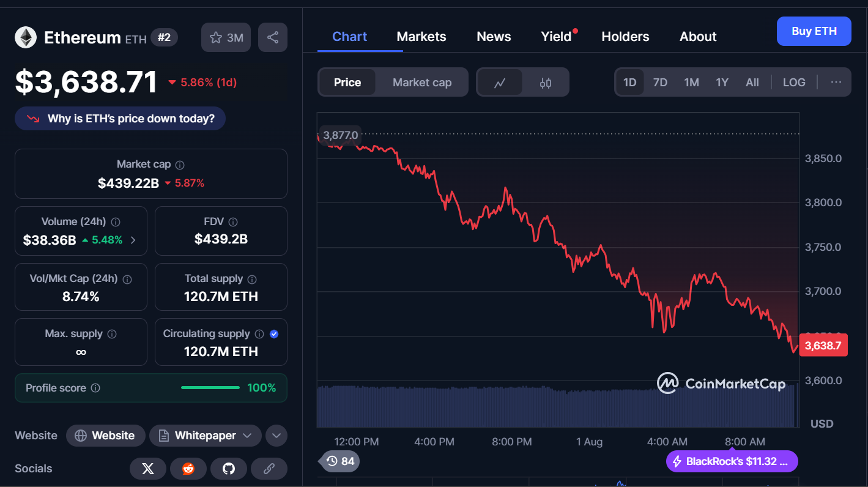Click the 1 Aug date axis label
Screen dimensions: 868x487
[589, 442]
